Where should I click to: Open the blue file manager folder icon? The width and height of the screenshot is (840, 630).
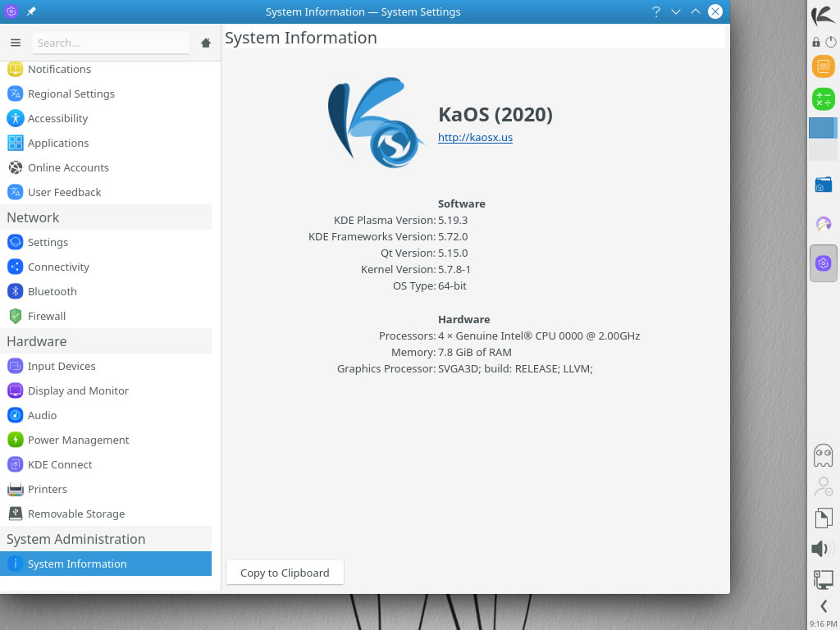824,185
